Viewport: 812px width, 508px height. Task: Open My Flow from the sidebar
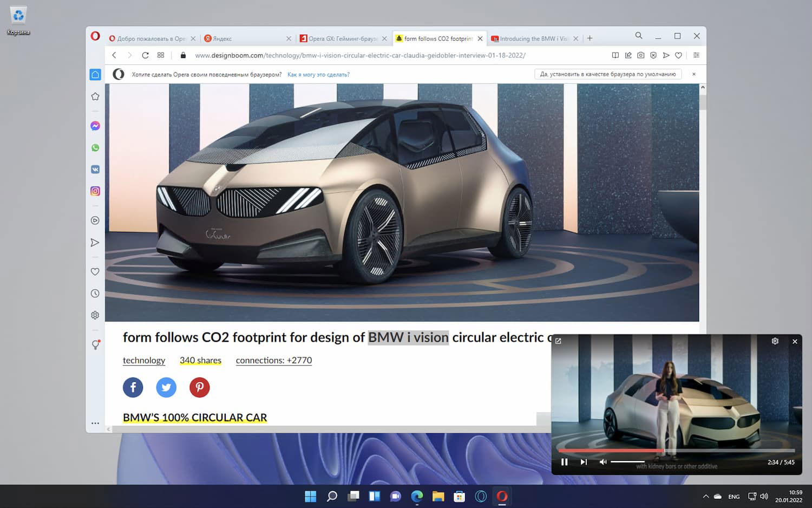[x=95, y=243]
